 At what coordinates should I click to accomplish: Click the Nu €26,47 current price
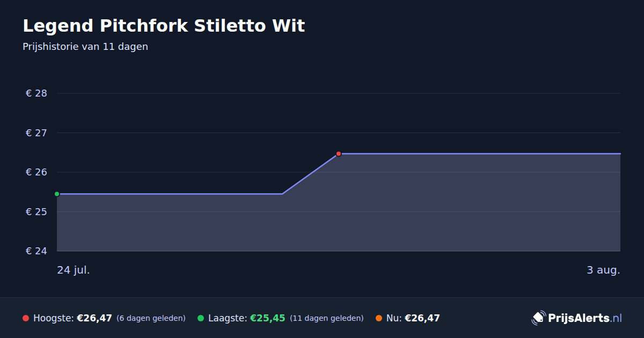coord(422,318)
